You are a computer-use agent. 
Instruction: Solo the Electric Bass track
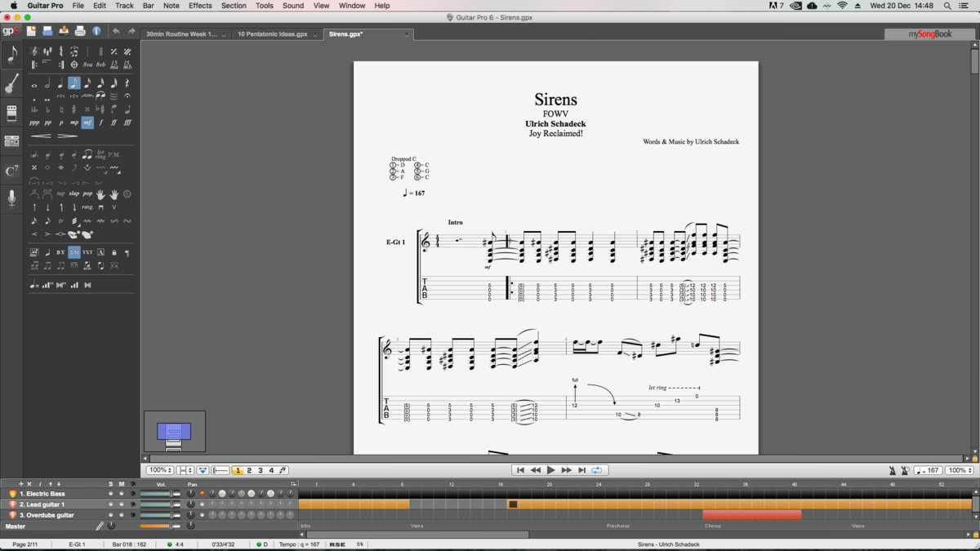click(111, 494)
